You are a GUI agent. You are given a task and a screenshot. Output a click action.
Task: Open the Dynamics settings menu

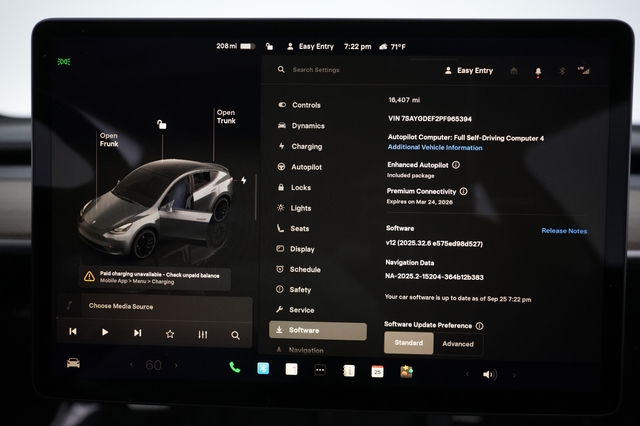pos(301,126)
